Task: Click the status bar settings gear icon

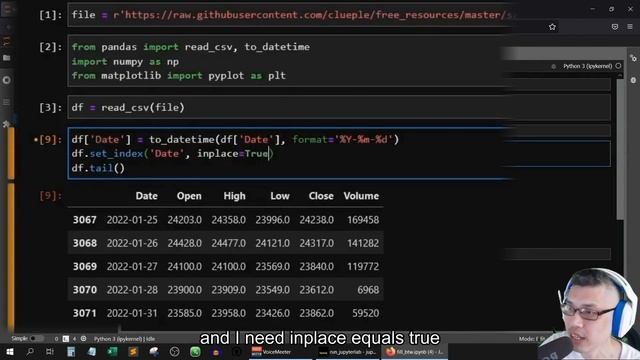Action: (x=84, y=338)
